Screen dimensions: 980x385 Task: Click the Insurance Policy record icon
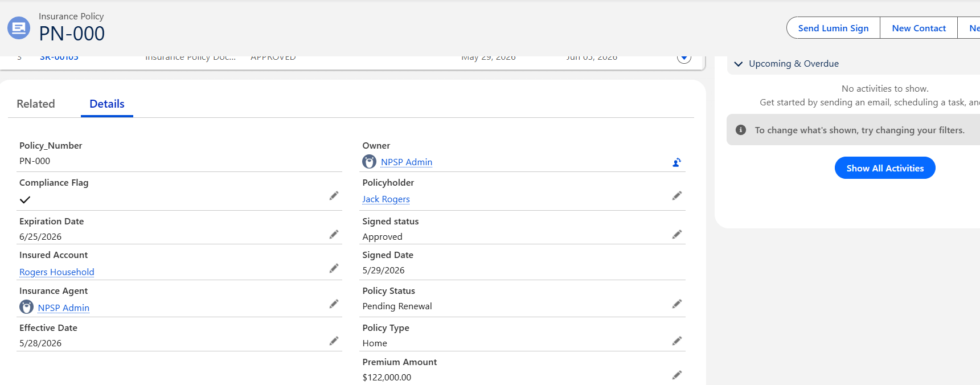[19, 27]
